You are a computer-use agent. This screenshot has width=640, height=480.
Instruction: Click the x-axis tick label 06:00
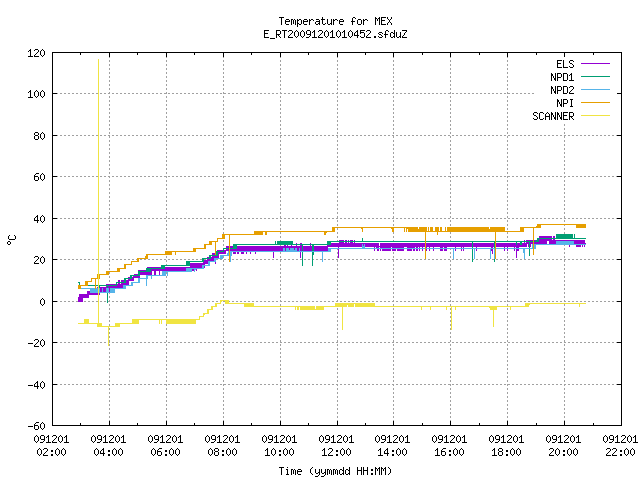point(165,452)
